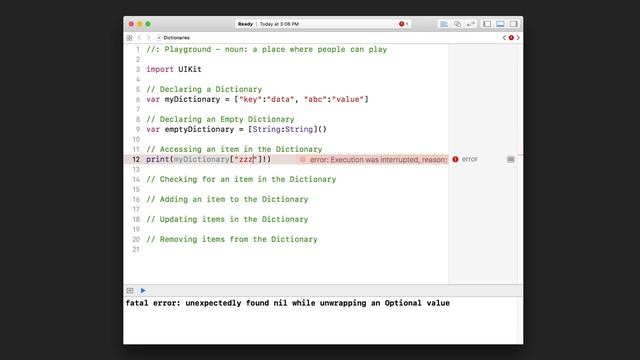Click line number 12 in the gutter
The width and height of the screenshot is (640, 360).
click(136, 159)
